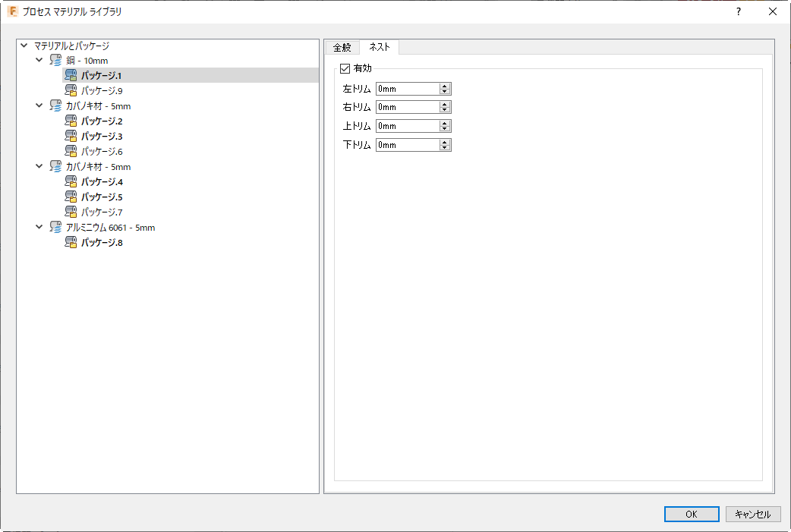Close the プロセス マテリアル ライブラリ dialog
The height and width of the screenshot is (532, 791).
pyautogui.click(x=772, y=11)
